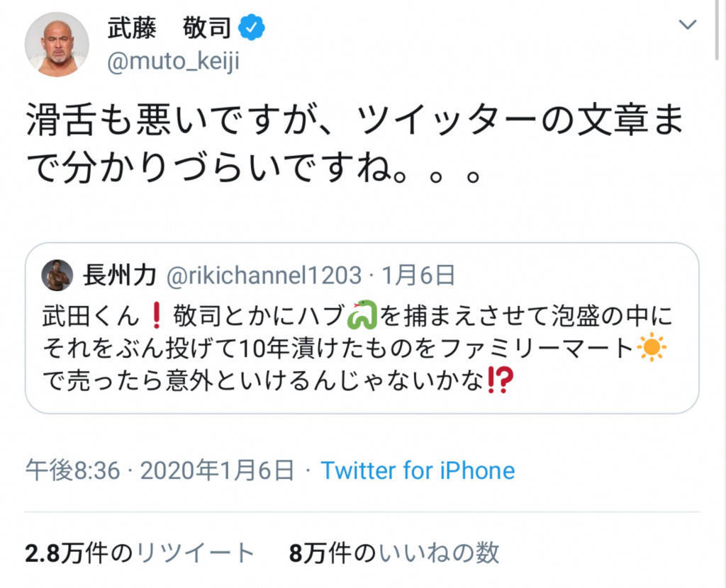Image resolution: width=726 pixels, height=588 pixels.
Task: Click the timestamp 午後8:36 · 2020年1月6日
Action: 160,470
